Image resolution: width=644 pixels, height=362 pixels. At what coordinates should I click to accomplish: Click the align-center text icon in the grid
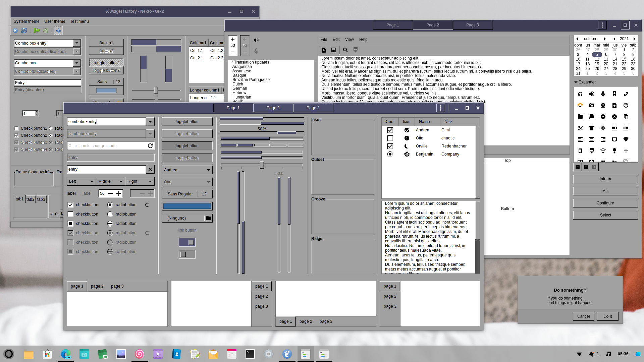pos(592,139)
